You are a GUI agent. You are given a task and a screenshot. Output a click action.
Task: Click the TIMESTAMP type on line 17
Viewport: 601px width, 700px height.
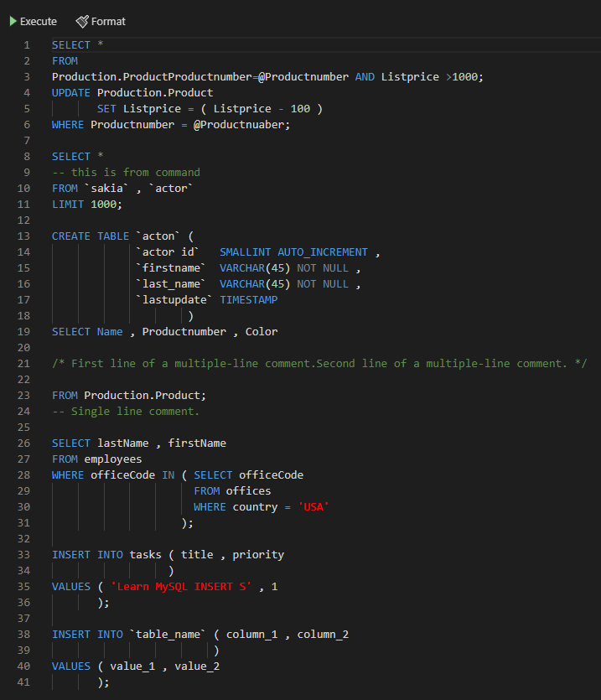249,300
